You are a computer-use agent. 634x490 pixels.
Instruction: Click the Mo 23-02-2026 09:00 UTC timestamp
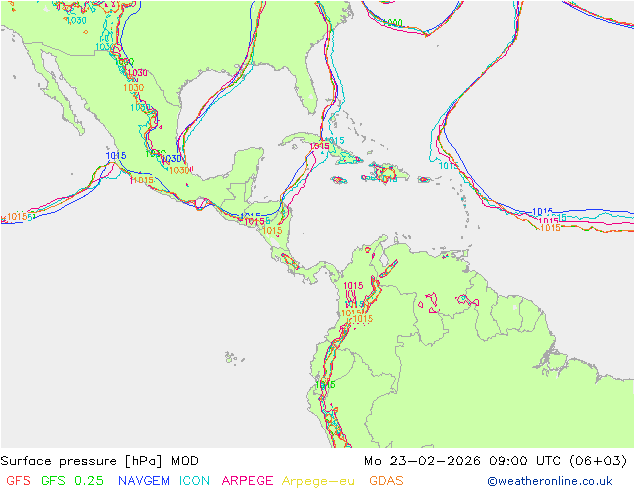tap(496, 461)
